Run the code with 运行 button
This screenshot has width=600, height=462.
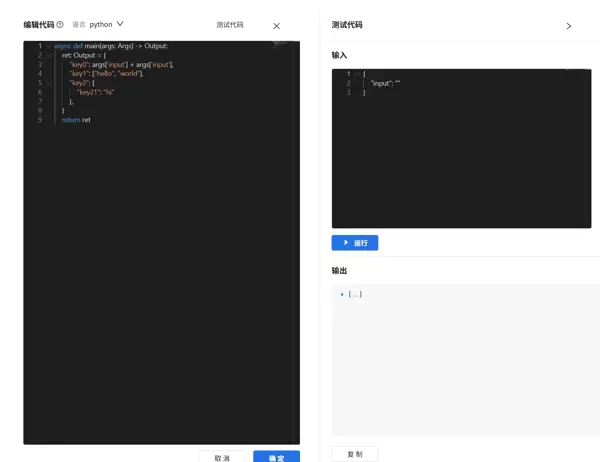click(355, 243)
